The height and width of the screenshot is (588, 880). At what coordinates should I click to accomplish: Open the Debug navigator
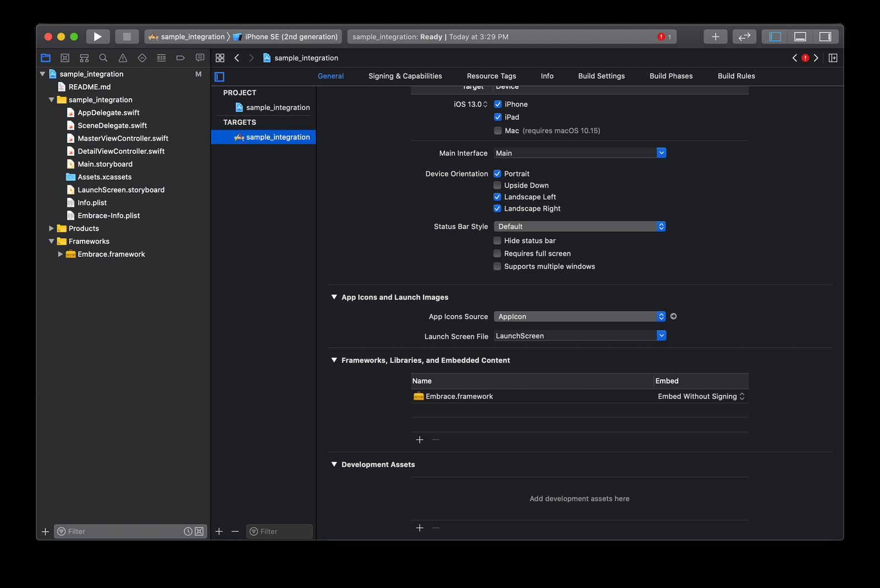[x=161, y=58]
